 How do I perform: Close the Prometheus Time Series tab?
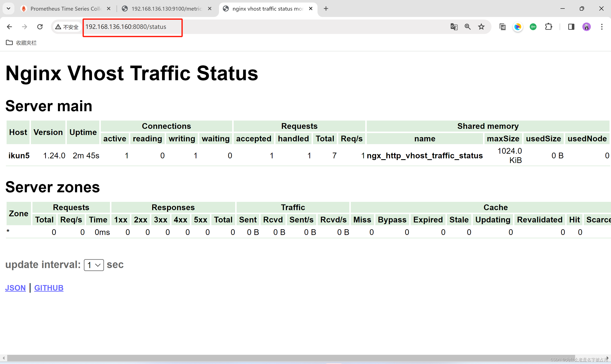point(109,8)
